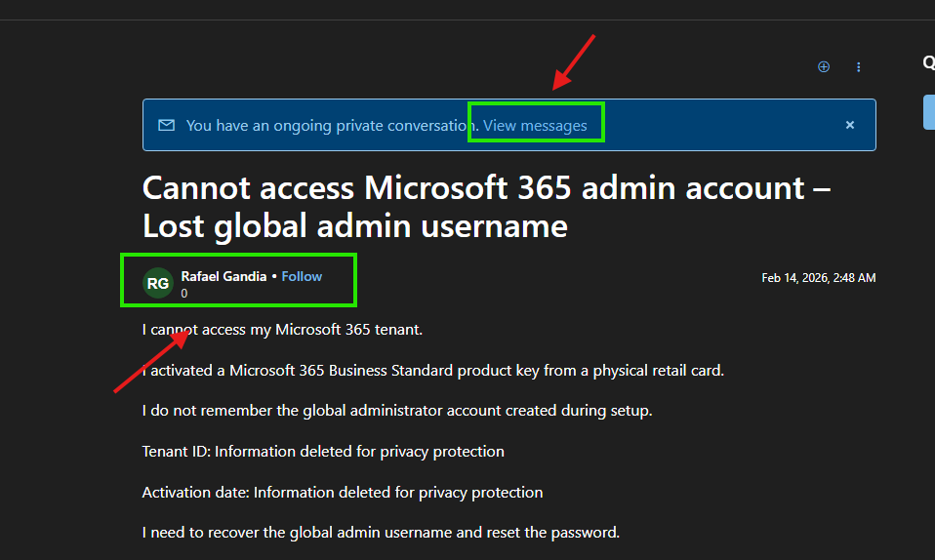Image resolution: width=935 pixels, height=560 pixels.
Task: Click the line about activating Business Standard product key
Action: 433,371
